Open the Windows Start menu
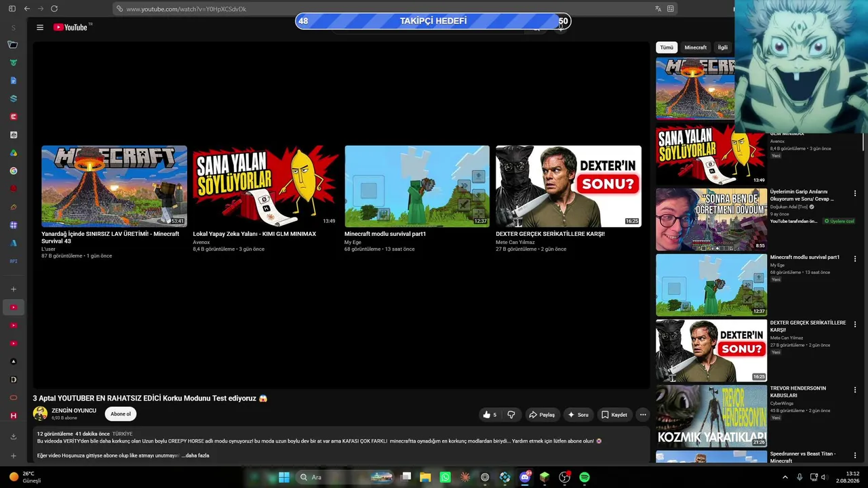The width and height of the screenshot is (868, 488). (284, 477)
